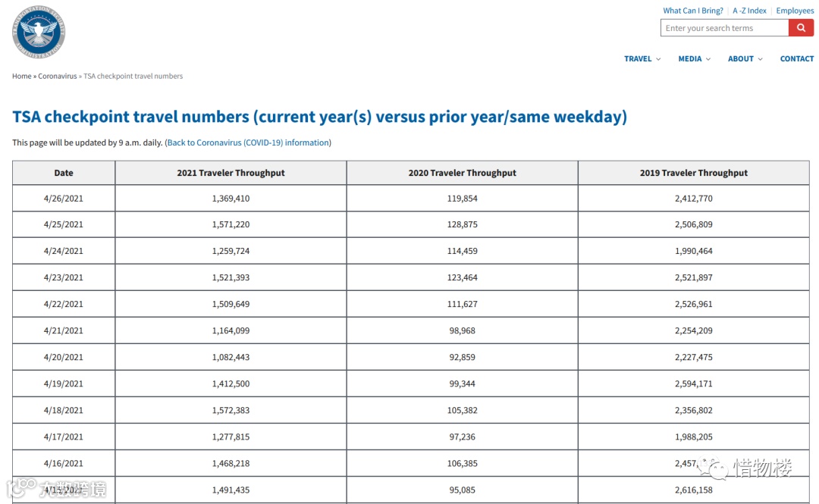Select the 4/23/2021 date cell

64,278
